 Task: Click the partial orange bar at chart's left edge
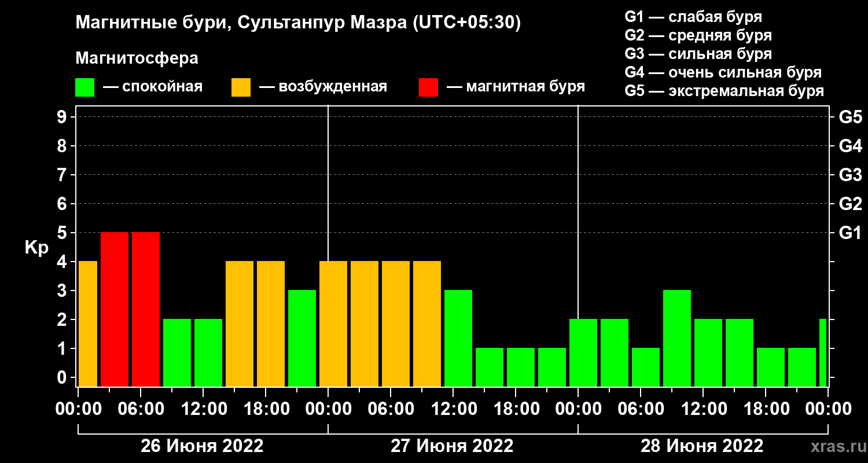(88, 324)
